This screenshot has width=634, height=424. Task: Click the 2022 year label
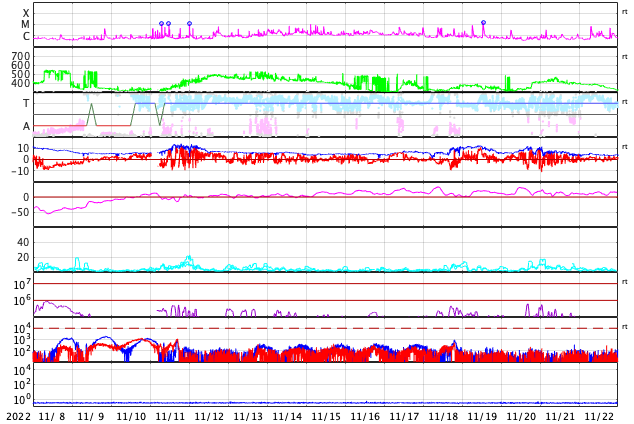(19, 416)
